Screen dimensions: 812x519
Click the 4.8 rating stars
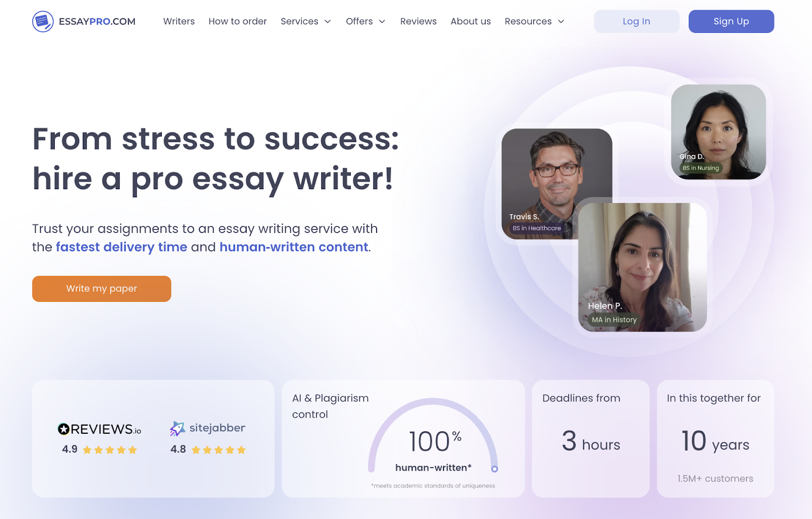pyautogui.click(x=219, y=450)
